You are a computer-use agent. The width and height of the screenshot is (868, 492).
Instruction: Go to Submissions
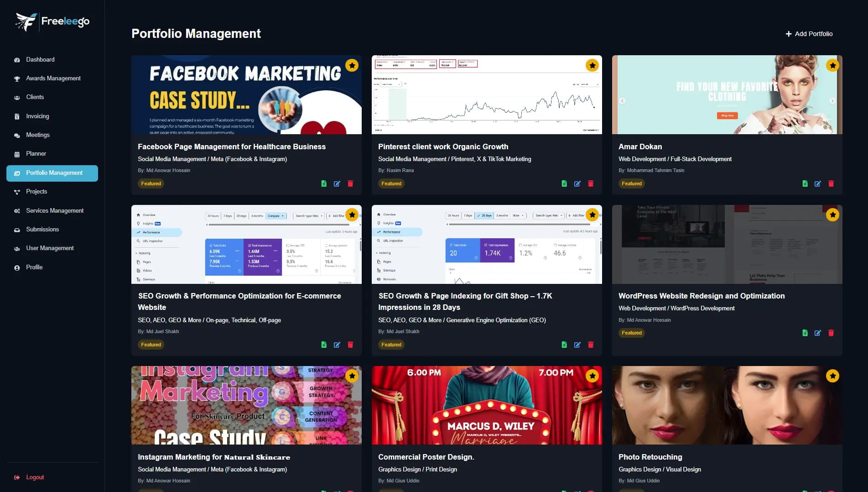[x=52, y=230]
